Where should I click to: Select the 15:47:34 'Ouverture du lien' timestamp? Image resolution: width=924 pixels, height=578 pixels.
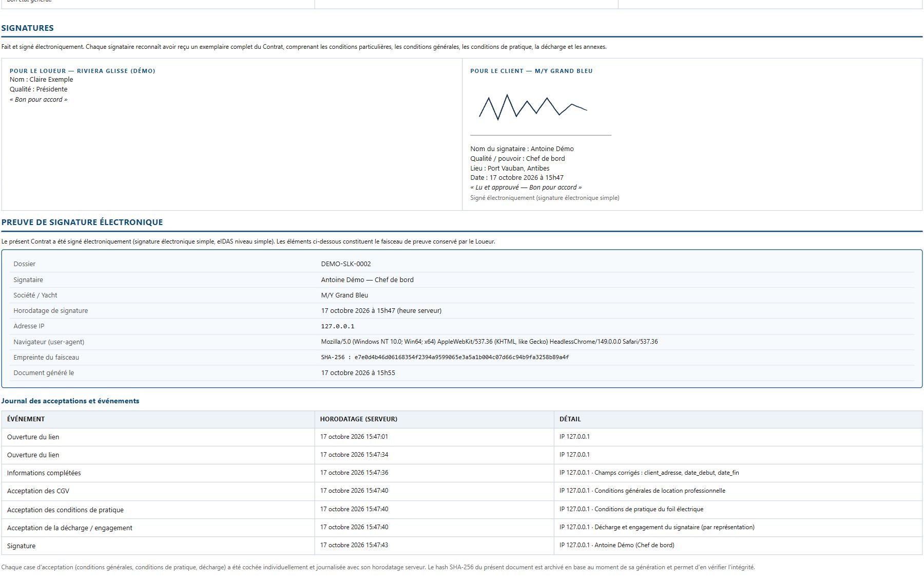(x=354, y=455)
